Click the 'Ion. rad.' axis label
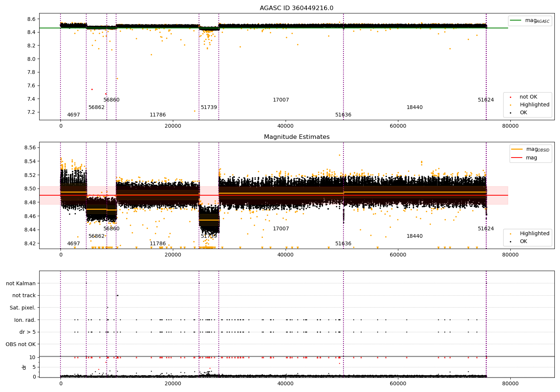The width and height of the screenshot is (560, 392). [x=25, y=320]
